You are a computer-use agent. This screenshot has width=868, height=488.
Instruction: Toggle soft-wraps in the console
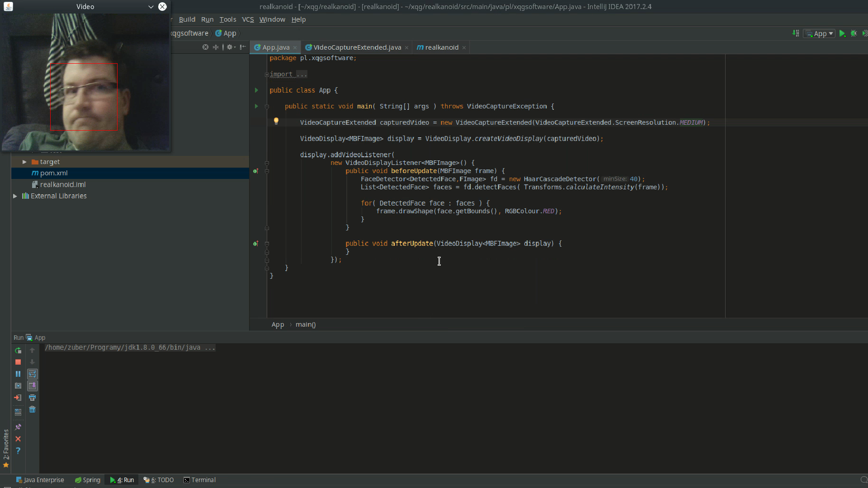tap(32, 374)
